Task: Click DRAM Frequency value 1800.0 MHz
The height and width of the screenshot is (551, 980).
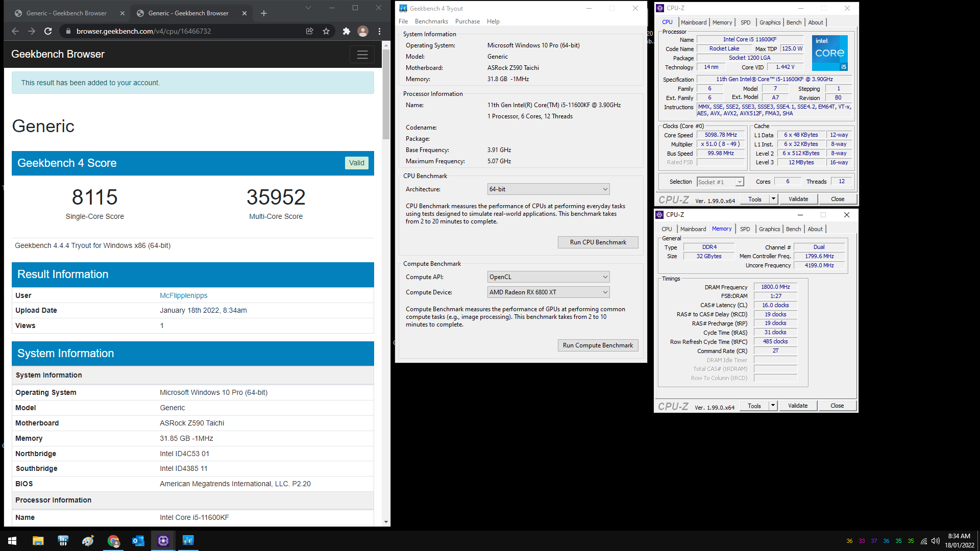Action: [775, 287]
